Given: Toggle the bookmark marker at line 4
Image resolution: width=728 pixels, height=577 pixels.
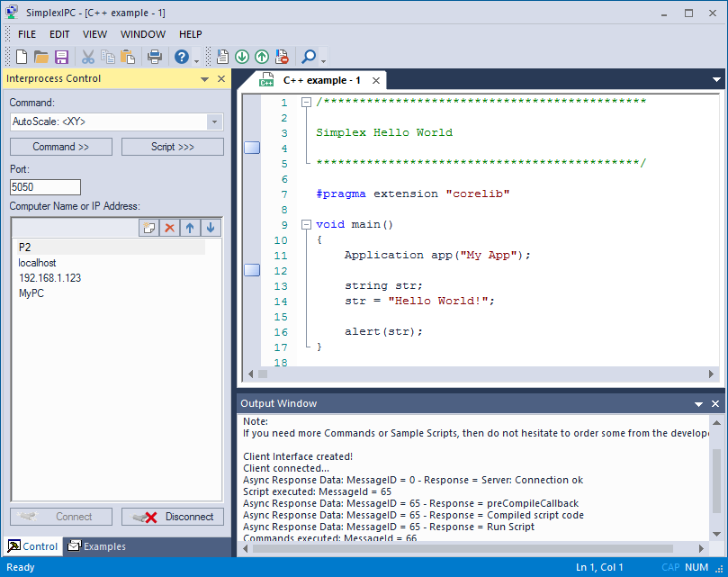Looking at the screenshot, I should pyautogui.click(x=252, y=149).
